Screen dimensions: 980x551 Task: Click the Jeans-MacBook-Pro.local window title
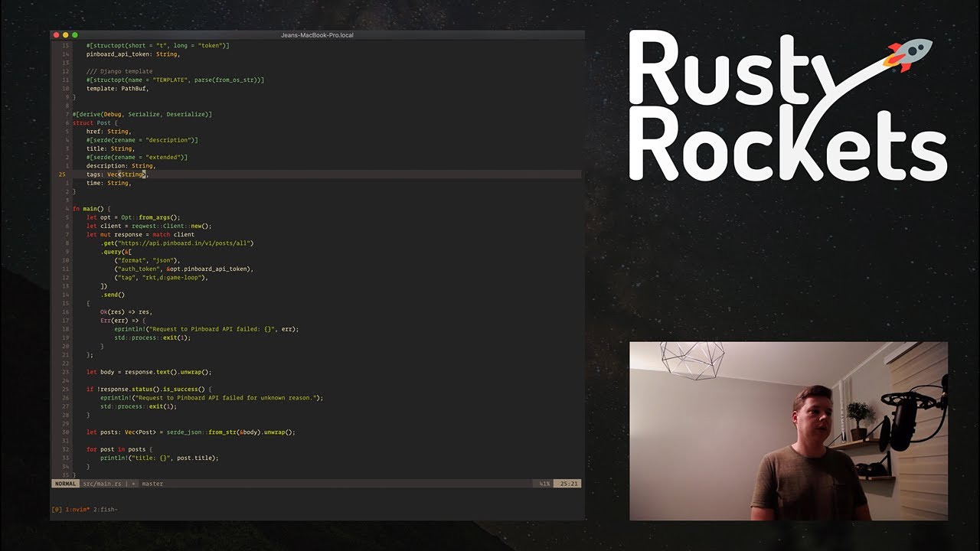coord(317,35)
